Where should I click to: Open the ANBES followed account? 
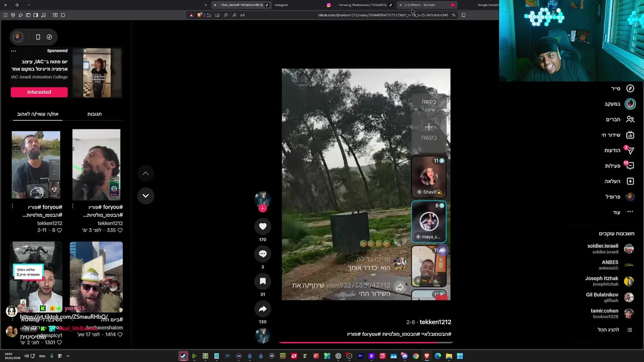pyautogui.click(x=617, y=265)
